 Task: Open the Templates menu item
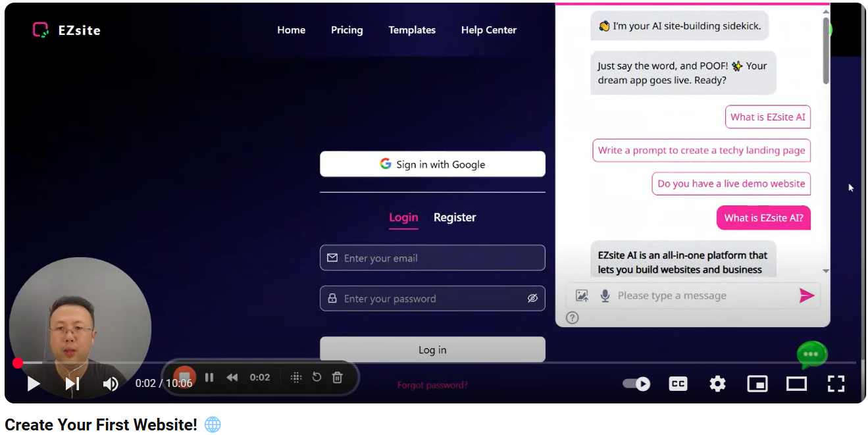[x=412, y=30]
